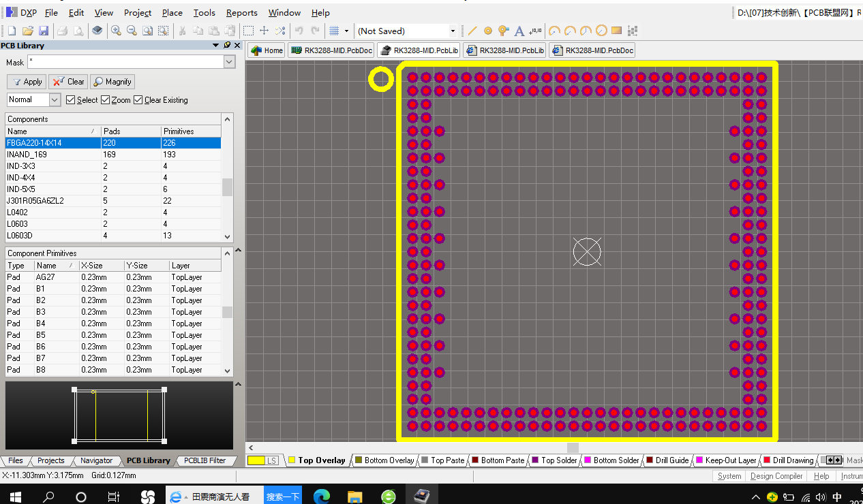This screenshot has height=504, width=863.
Task: Deselect all with the crossed arrows icon
Action: 279,31
